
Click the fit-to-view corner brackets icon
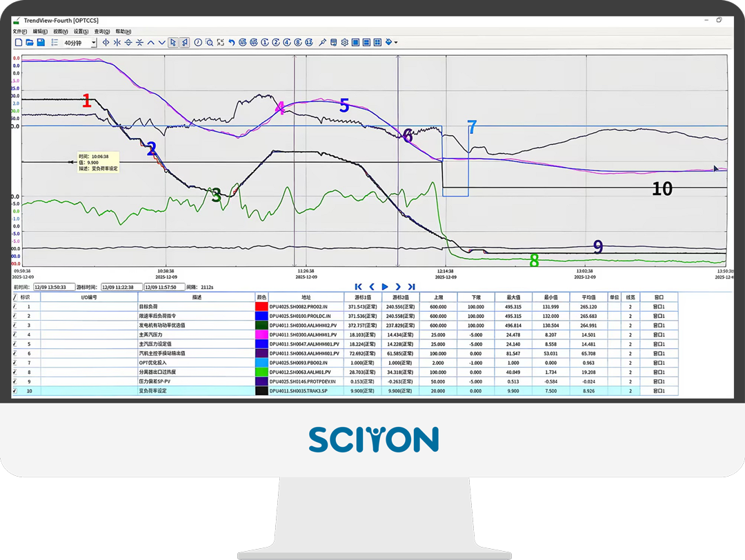[221, 42]
